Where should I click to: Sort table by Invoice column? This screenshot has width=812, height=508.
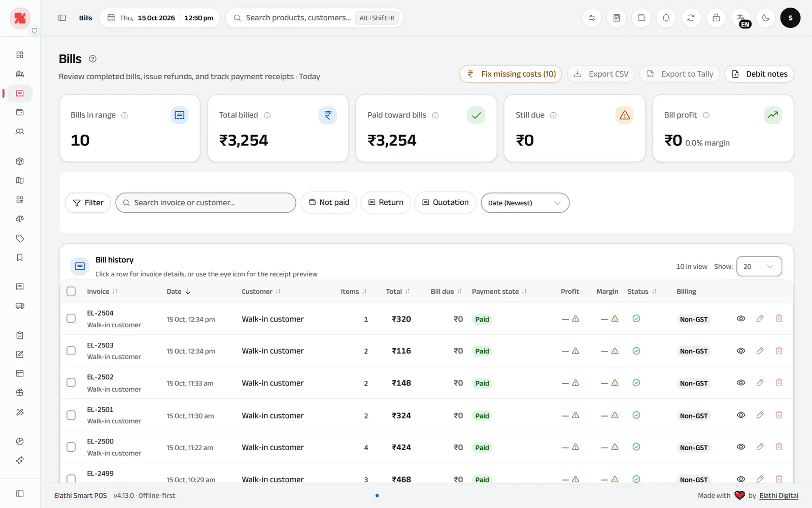(102, 292)
